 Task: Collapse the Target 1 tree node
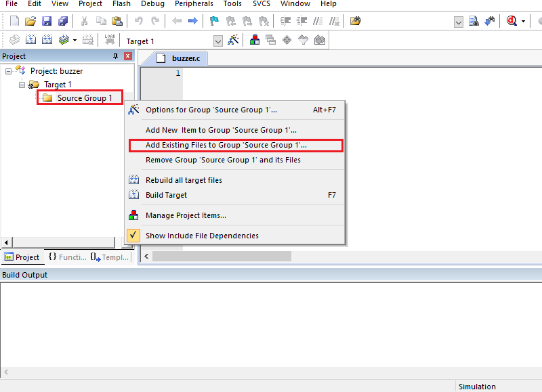(x=22, y=85)
